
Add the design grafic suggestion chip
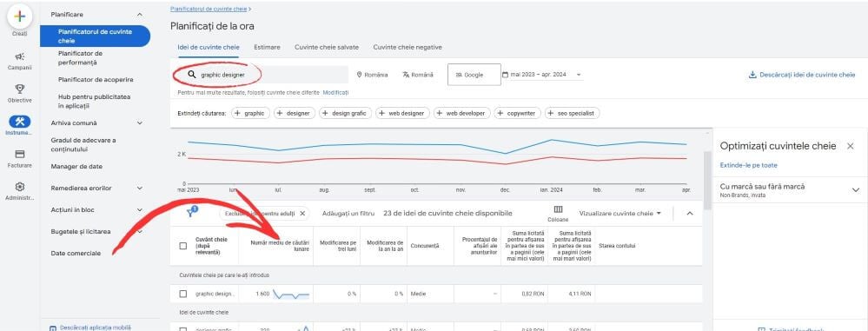pos(345,113)
